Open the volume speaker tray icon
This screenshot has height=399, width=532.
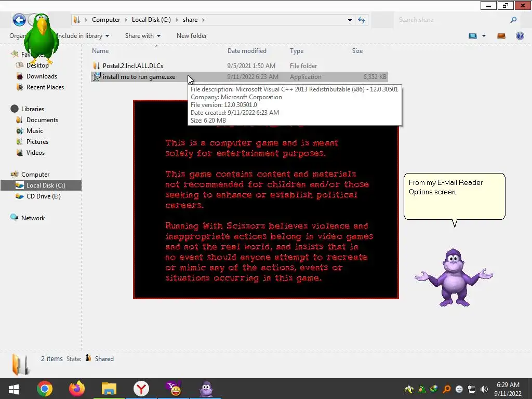[x=484, y=389]
